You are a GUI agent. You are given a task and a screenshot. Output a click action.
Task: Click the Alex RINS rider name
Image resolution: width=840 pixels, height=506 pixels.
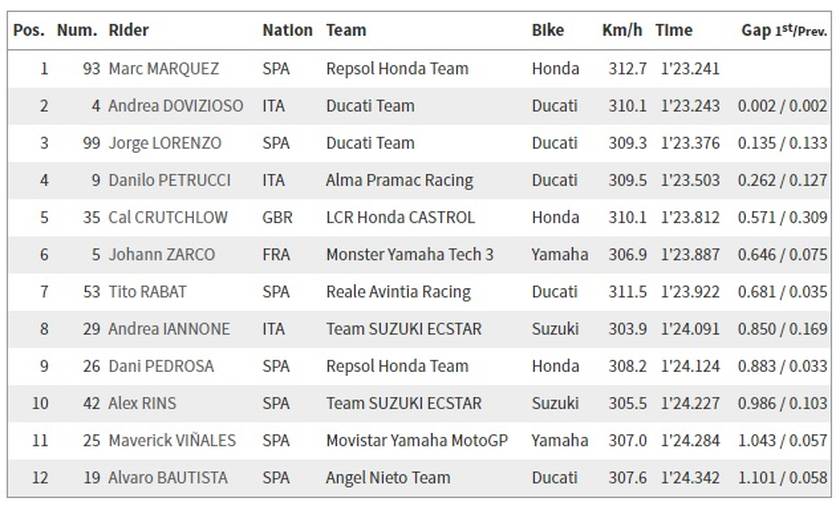142,403
